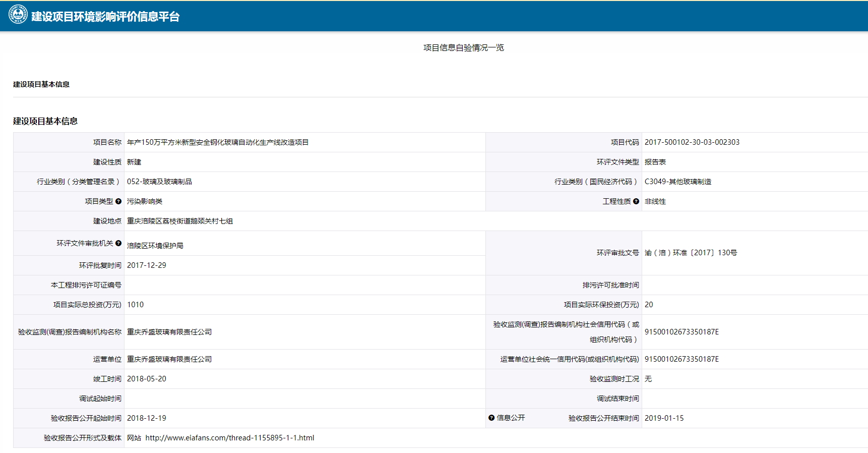Image resolution: width=868 pixels, height=453 pixels.
Task: Click the 竣工时间 label
Action: click(107, 379)
